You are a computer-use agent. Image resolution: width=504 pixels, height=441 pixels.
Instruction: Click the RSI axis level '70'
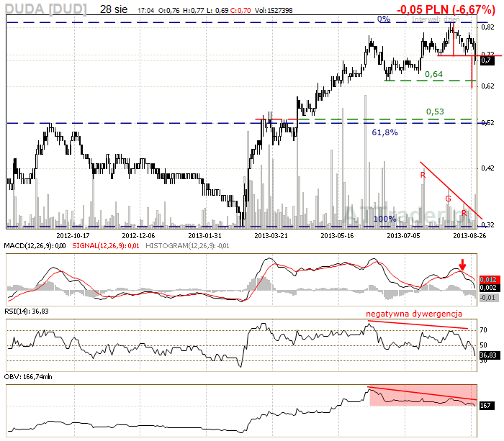coord(483,330)
